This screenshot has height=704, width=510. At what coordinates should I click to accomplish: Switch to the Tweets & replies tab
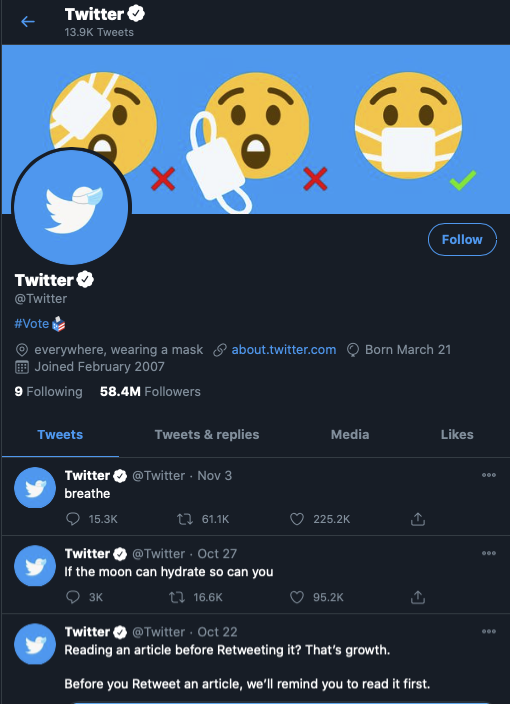tap(207, 434)
